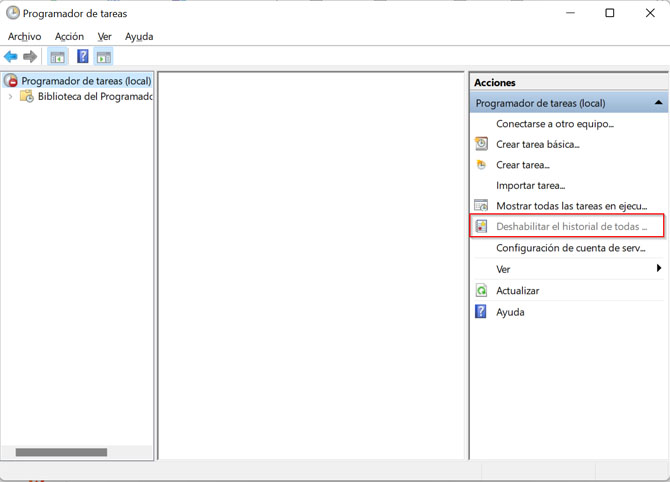Open Configuración de cuenta de servicio

pos(570,248)
